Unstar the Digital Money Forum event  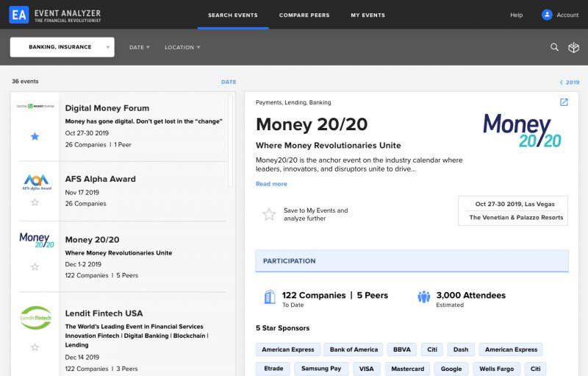coord(35,136)
